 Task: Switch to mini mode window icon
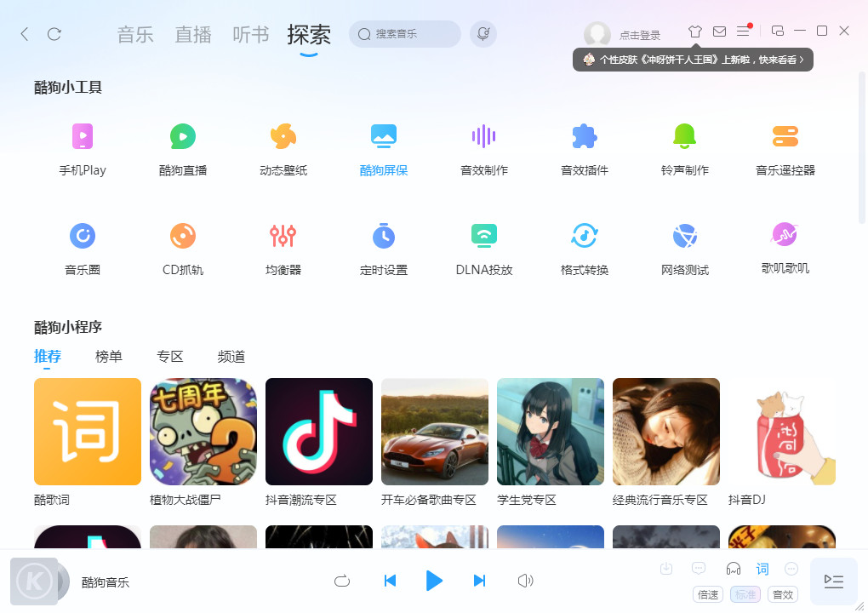(x=777, y=31)
